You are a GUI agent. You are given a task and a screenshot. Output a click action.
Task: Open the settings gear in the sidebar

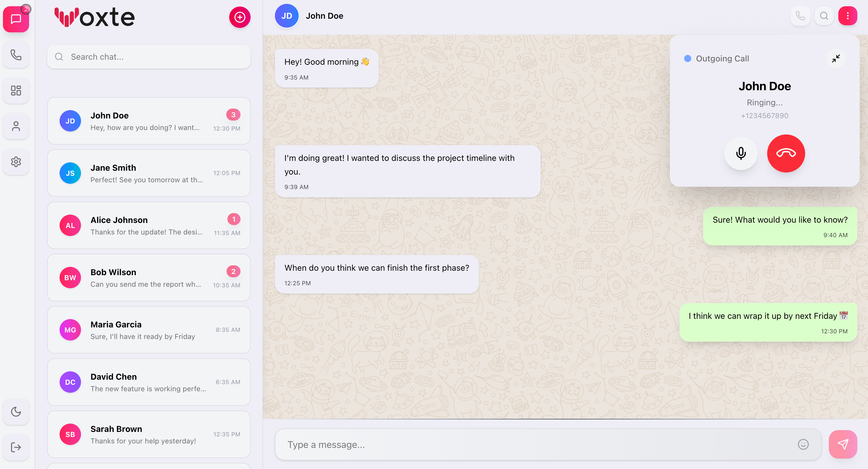(x=16, y=161)
